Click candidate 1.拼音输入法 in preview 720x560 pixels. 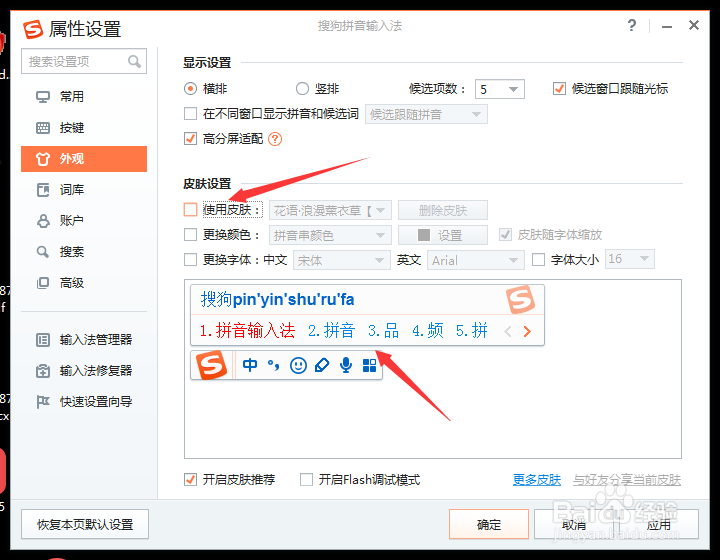[x=248, y=330]
